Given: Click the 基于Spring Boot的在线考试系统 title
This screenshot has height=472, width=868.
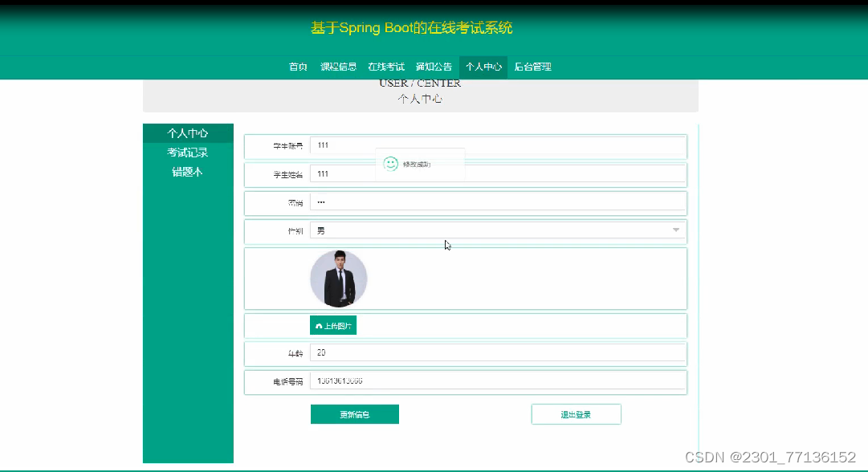Looking at the screenshot, I should pyautogui.click(x=411, y=27).
